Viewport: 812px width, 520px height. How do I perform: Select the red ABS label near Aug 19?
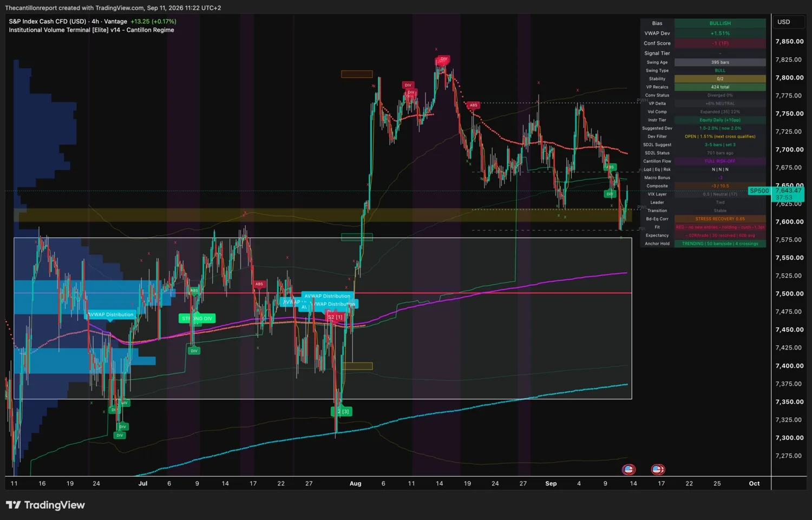474,105
